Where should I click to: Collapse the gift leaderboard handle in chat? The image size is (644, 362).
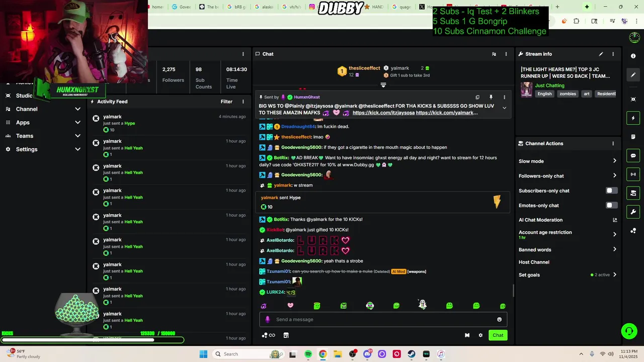click(x=383, y=85)
